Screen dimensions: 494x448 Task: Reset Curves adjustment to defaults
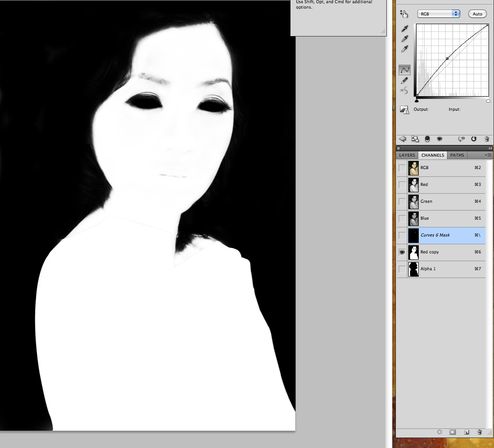coord(474,139)
